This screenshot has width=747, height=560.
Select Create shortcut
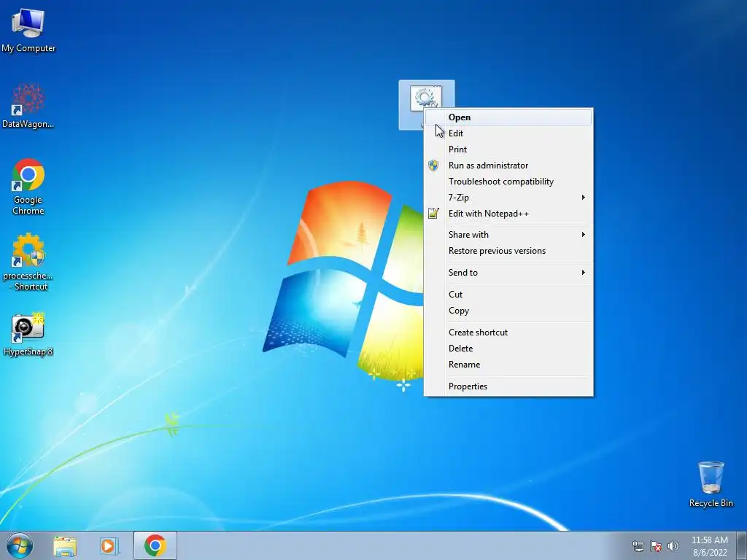[x=508, y=332]
